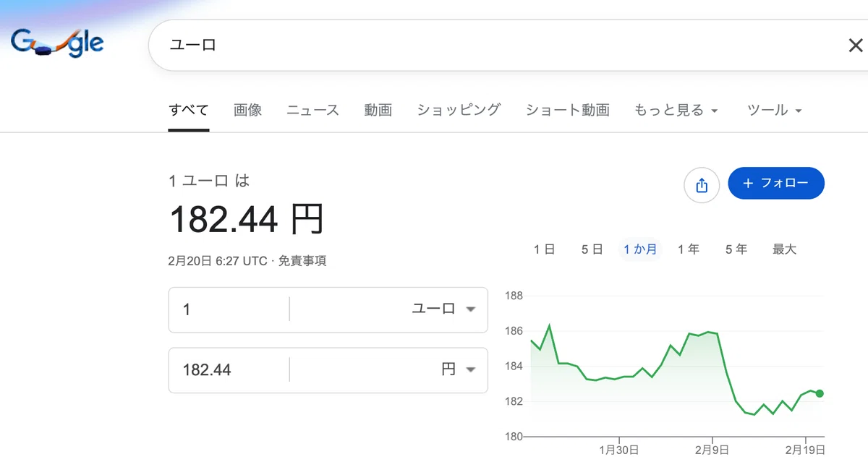Select the 最大 chart range
Image resolution: width=868 pixels, height=467 pixels.
[x=784, y=249]
